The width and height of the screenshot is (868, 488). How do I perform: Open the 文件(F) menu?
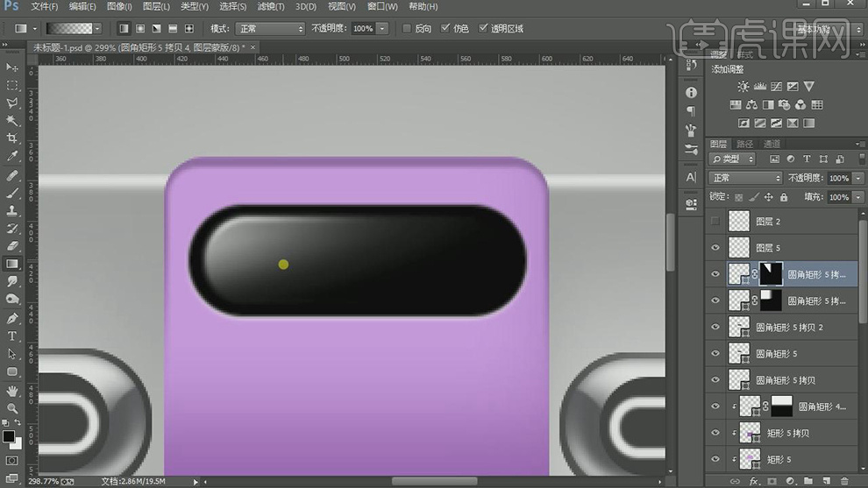click(45, 7)
